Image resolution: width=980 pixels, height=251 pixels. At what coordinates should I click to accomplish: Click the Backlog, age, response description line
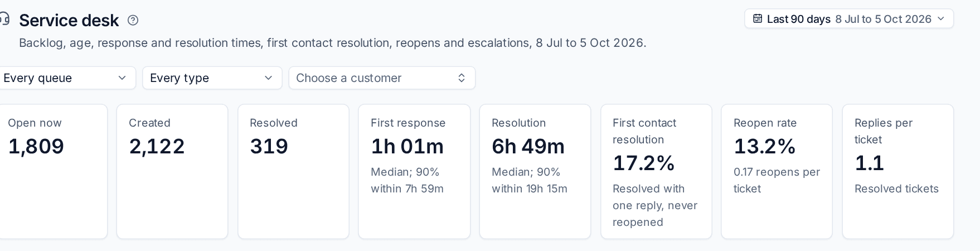tap(333, 43)
